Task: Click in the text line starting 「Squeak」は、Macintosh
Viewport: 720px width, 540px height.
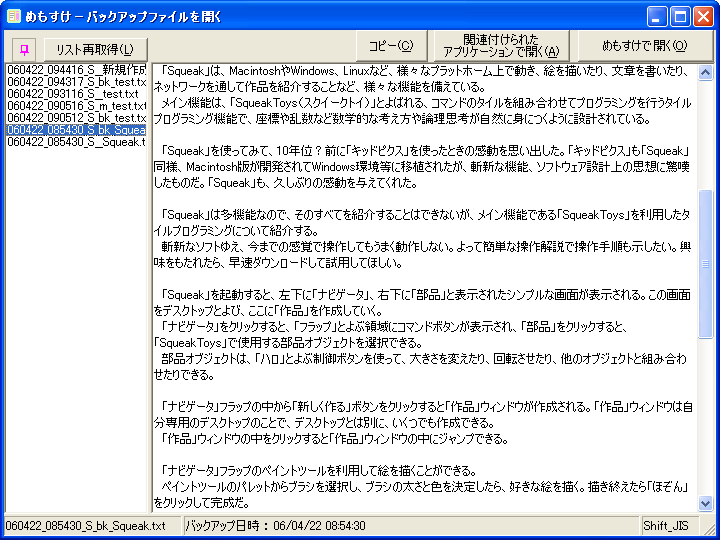Action: click(422, 71)
